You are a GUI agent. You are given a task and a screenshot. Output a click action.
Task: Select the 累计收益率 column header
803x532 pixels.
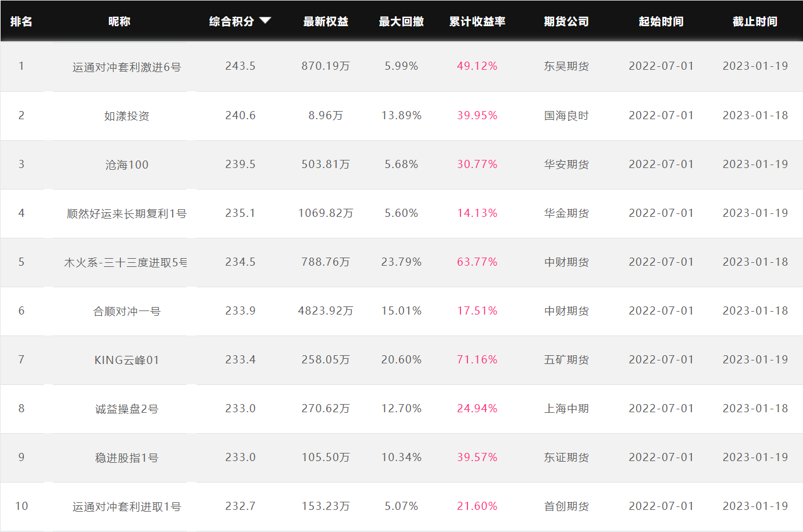tap(477, 22)
